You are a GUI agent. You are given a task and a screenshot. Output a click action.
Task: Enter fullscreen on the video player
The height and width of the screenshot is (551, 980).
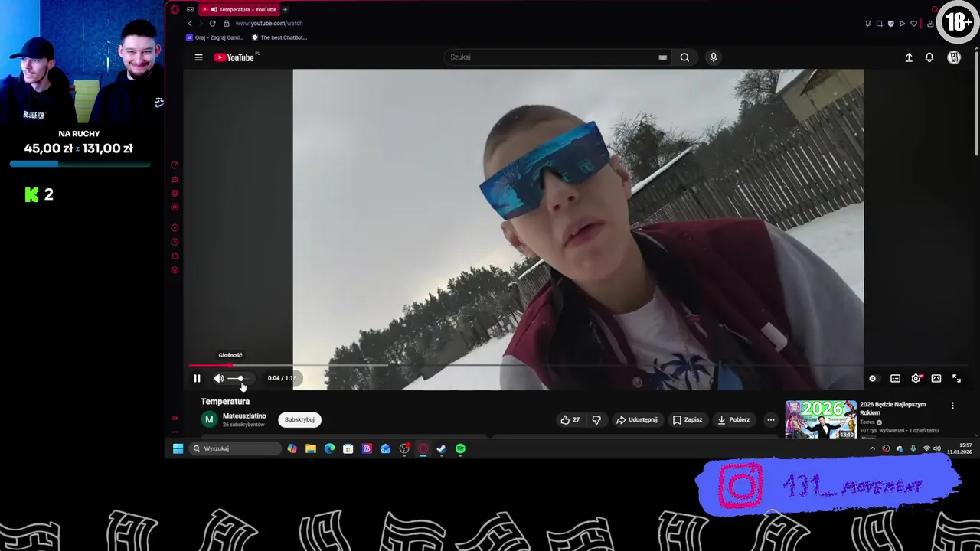[x=956, y=378]
